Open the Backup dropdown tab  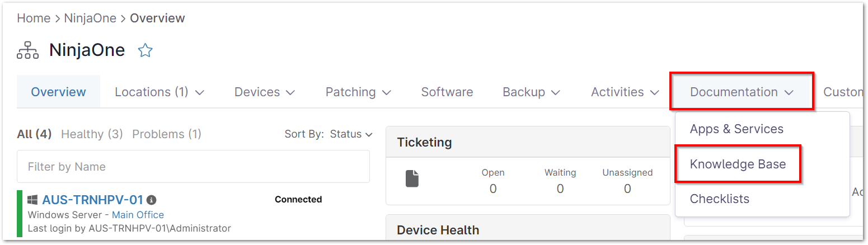point(531,92)
